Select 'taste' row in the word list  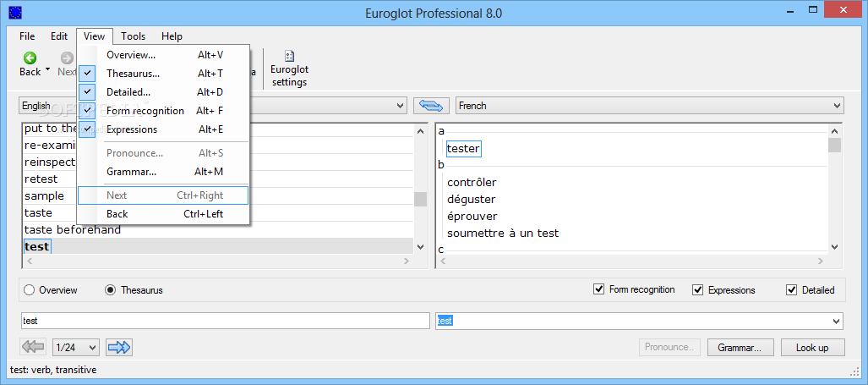pos(38,212)
